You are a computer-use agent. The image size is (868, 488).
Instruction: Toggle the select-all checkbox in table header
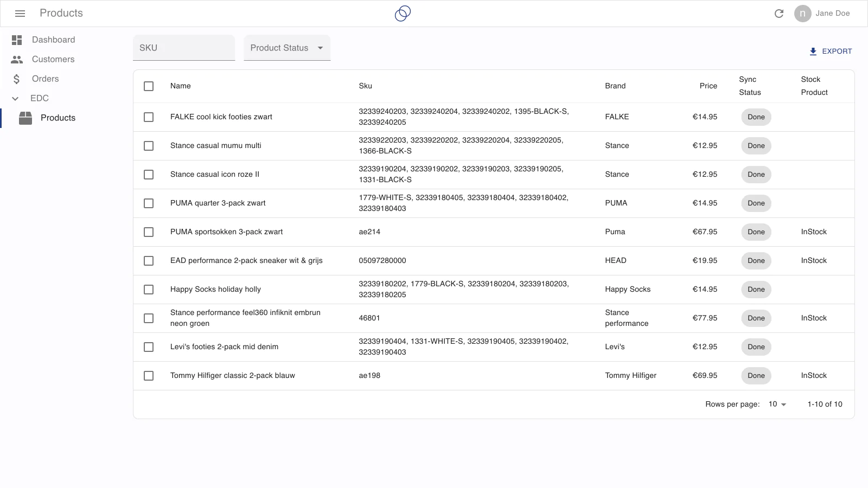click(149, 86)
